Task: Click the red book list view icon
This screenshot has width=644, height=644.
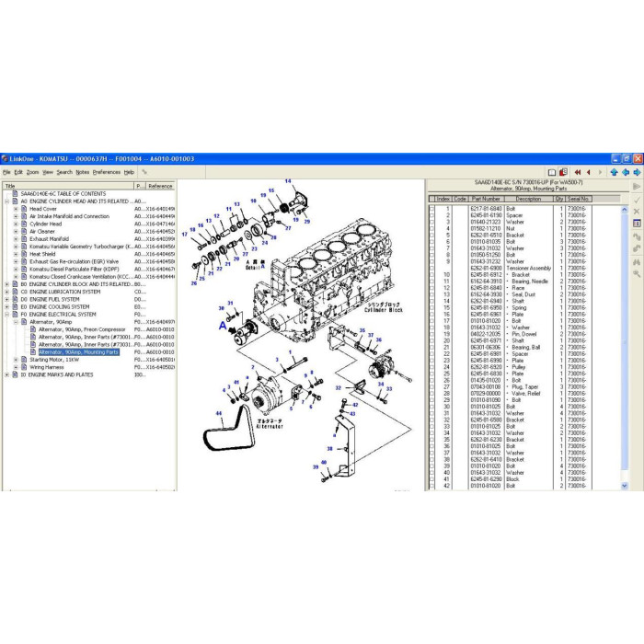Action: [x=563, y=172]
